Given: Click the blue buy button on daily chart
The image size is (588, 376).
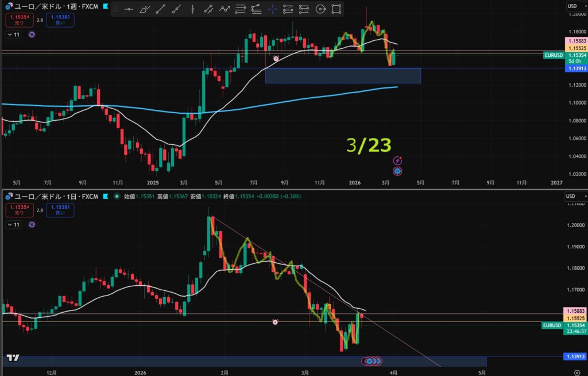Looking at the screenshot, I should pyautogui.click(x=60, y=210).
